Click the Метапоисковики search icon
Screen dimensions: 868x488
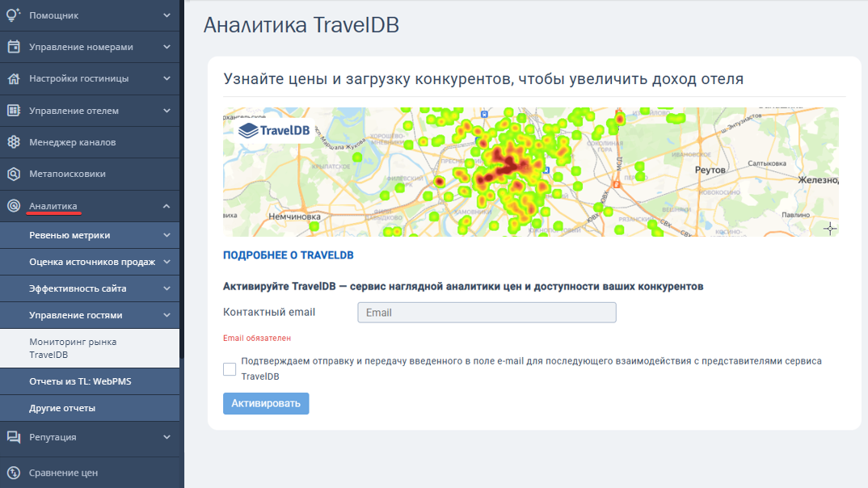(x=13, y=174)
